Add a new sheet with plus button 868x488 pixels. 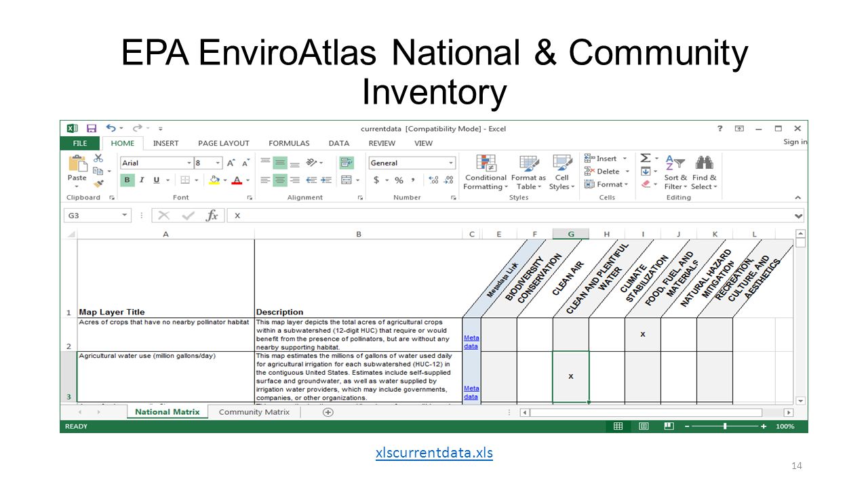(x=328, y=412)
